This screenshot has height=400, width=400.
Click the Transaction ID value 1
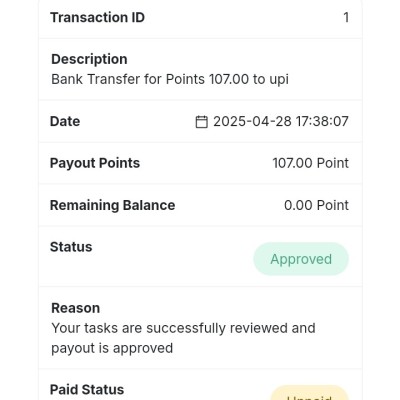pos(346,17)
